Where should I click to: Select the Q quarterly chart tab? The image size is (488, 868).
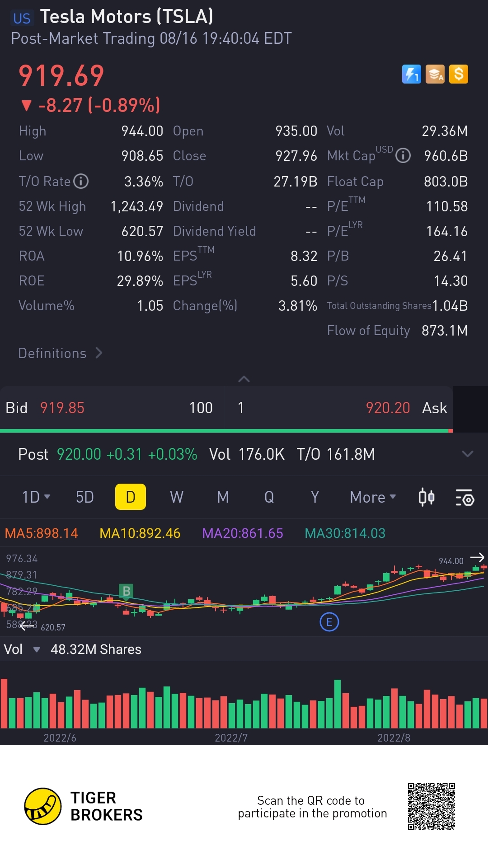(x=269, y=497)
